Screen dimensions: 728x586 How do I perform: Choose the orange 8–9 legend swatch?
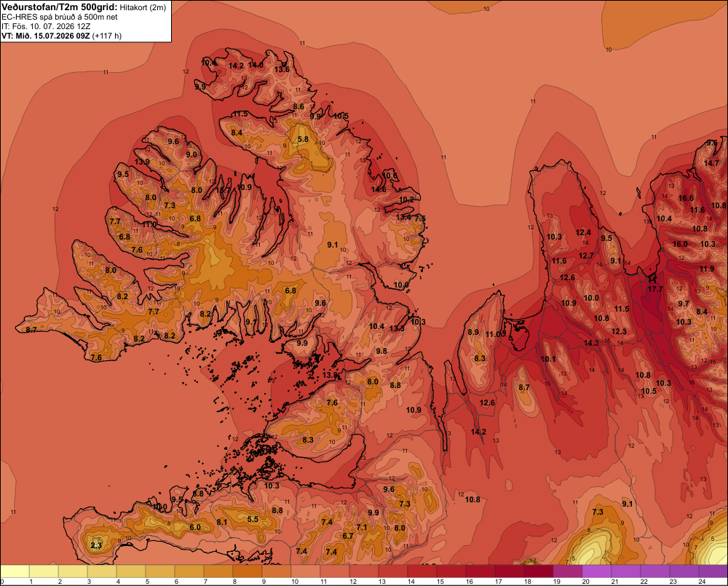(248, 571)
